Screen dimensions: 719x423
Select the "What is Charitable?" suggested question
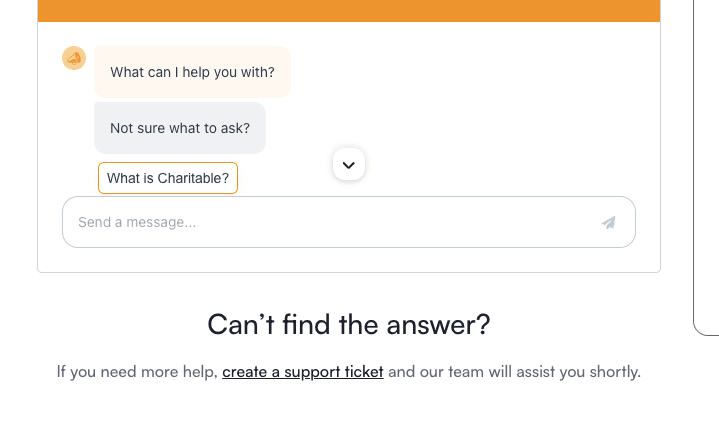[x=168, y=178]
